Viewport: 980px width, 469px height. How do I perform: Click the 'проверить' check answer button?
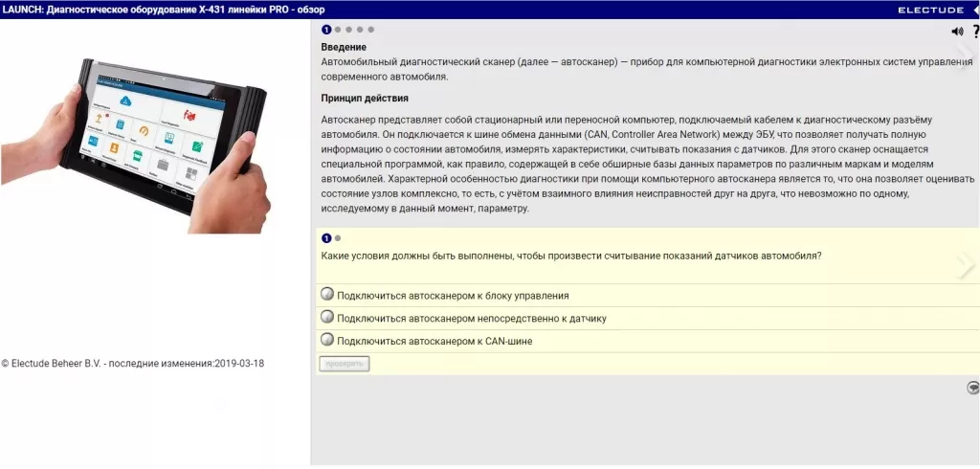click(x=345, y=364)
